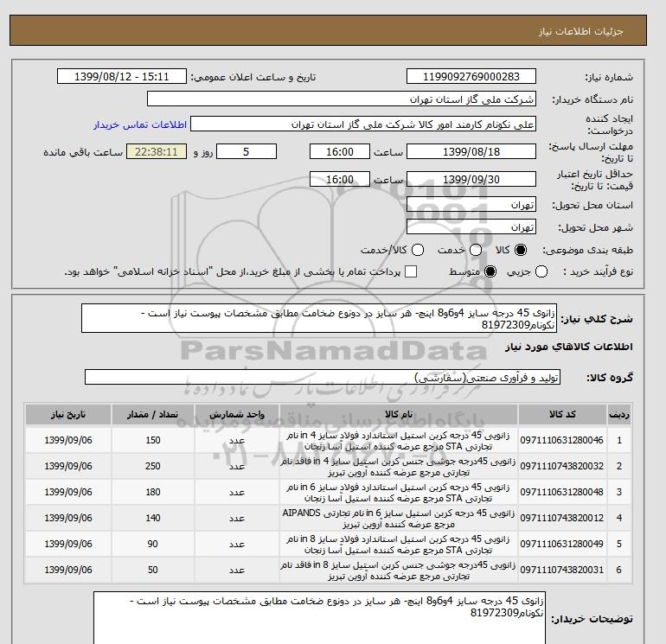The height and width of the screenshot is (644, 666).
Task: Click the request number field 1199092769000283
Action: [x=471, y=76]
